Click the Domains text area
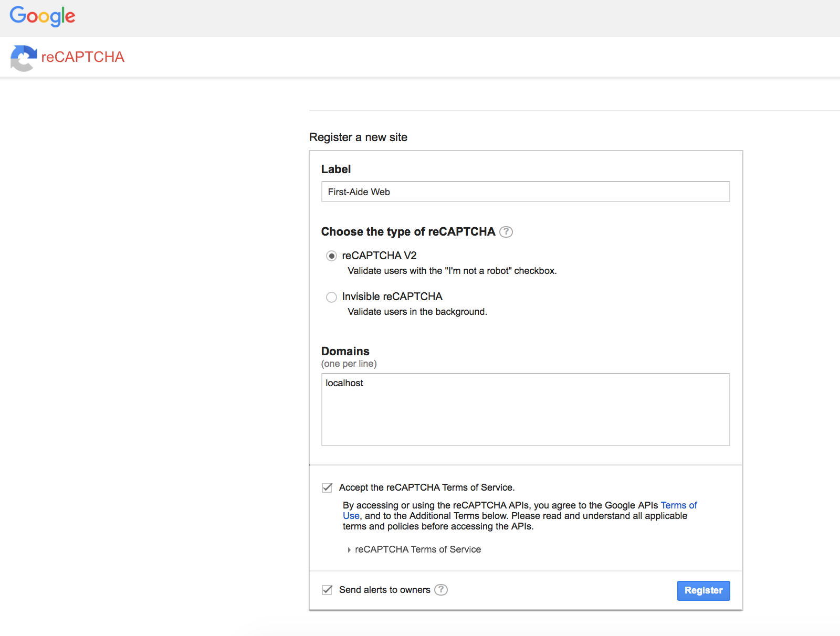Viewport: 840px width, 636px height. 526,409
